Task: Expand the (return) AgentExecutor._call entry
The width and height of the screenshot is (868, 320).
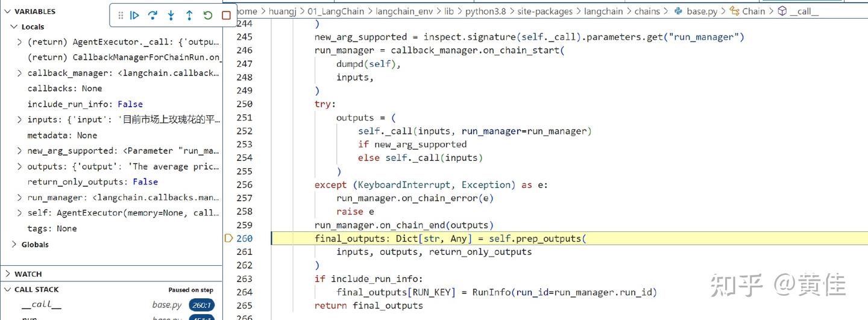Action: (20, 42)
